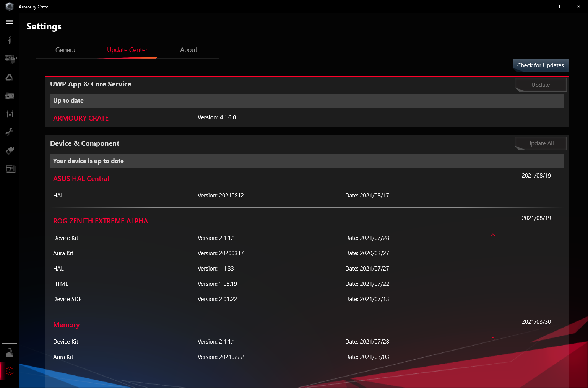
Task: Switch to the About tab
Action: [x=188, y=50]
